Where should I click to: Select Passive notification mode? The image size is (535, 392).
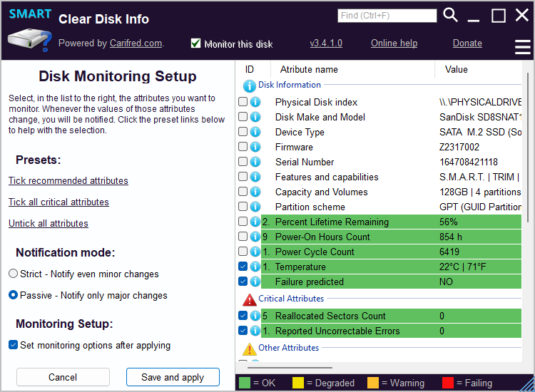click(x=13, y=295)
